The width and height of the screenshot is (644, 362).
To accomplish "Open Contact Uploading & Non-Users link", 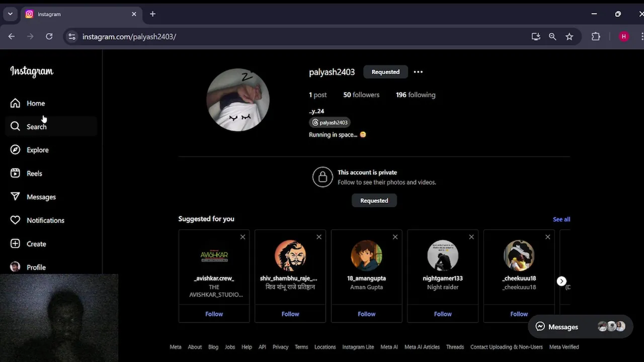I will [507, 347].
